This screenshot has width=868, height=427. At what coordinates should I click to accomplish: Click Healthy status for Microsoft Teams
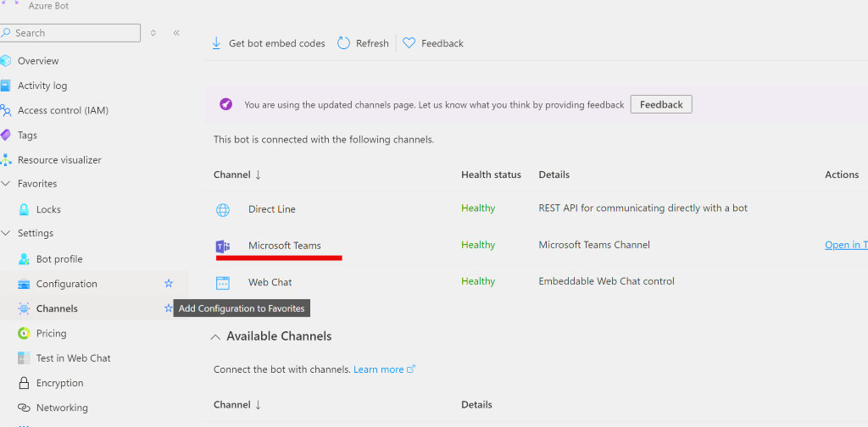click(478, 245)
